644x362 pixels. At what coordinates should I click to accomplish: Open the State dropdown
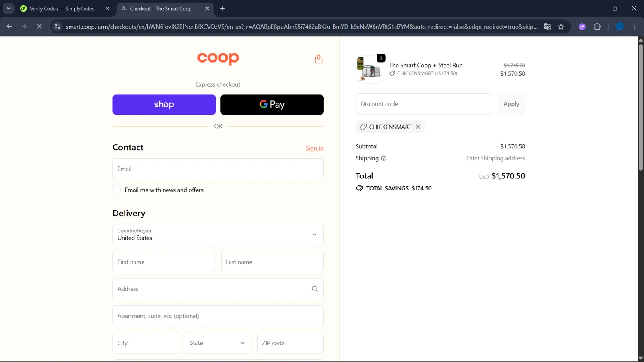(218, 343)
